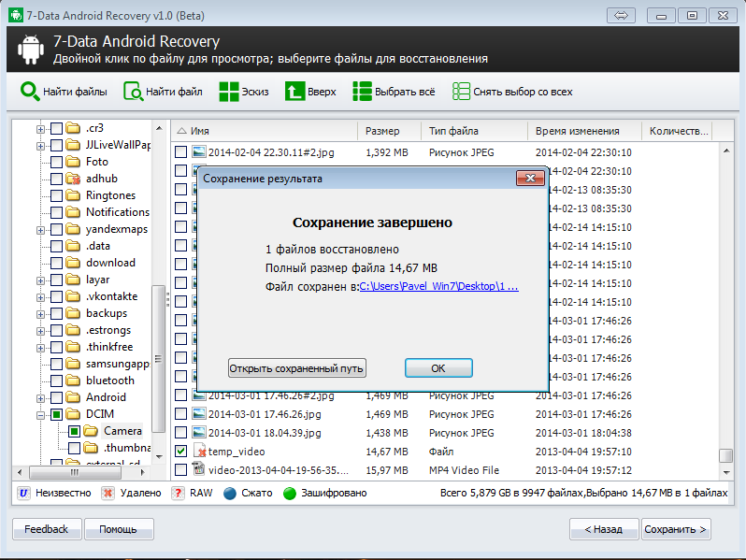
Task: Collapse the DCIM tree node
Action: (x=40, y=415)
